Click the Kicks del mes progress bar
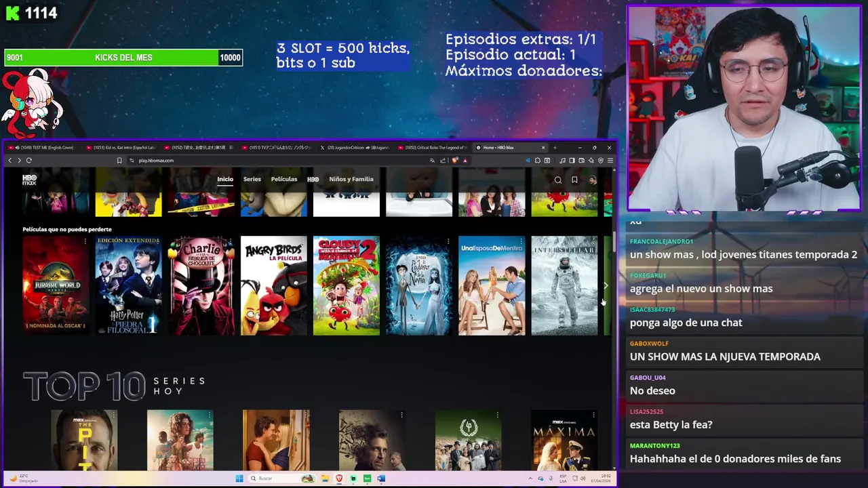868x488 pixels. pos(123,58)
